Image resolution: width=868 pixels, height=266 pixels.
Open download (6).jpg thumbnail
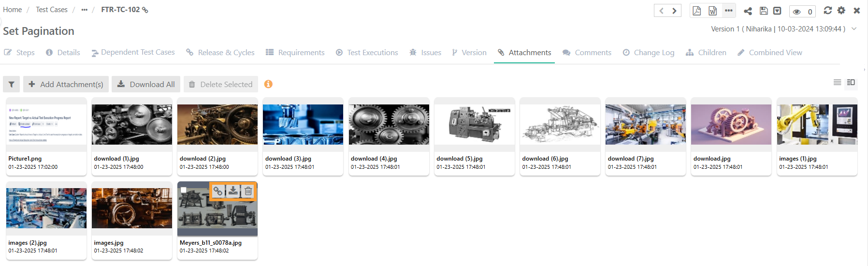click(560, 124)
